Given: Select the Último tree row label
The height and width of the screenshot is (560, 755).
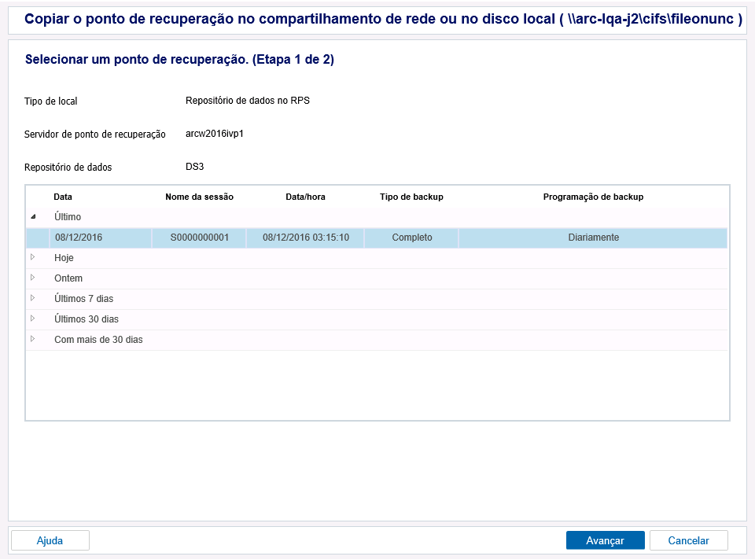Looking at the screenshot, I should (x=68, y=216).
